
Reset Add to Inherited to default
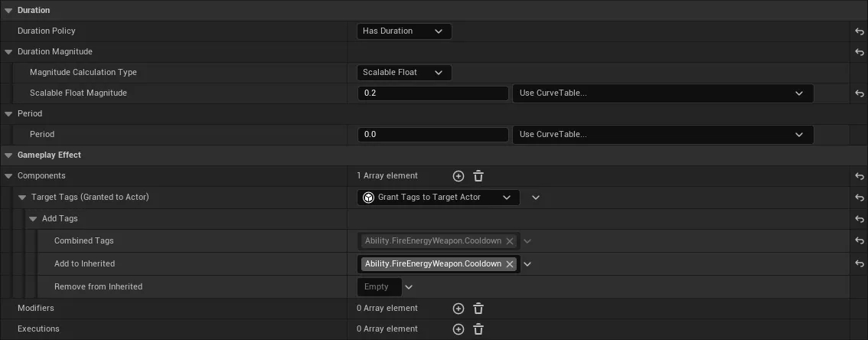coord(859,264)
